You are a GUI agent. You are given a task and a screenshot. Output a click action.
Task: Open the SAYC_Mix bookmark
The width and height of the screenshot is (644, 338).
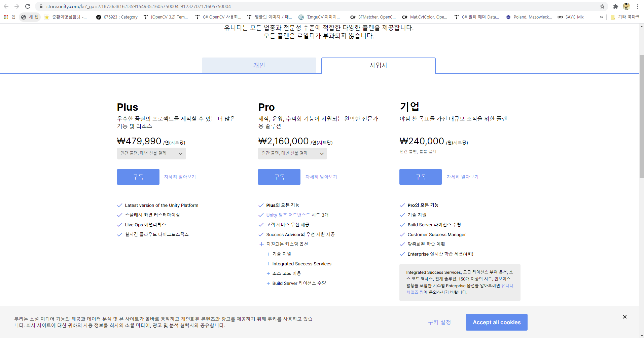click(571, 17)
